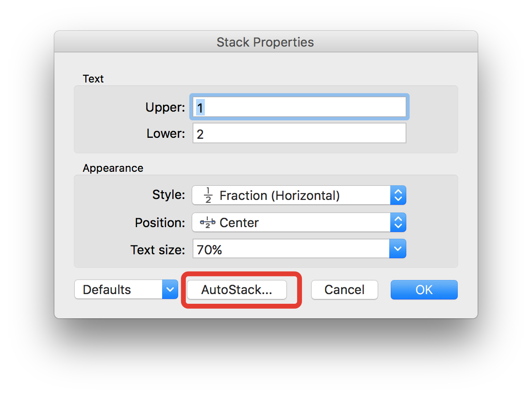Click the Upper text field containing 1
The height and width of the screenshot is (396, 532).
(x=299, y=107)
